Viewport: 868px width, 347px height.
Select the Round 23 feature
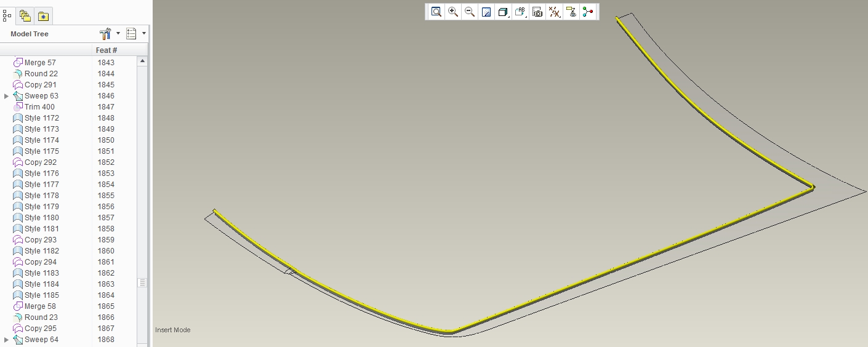click(36, 317)
